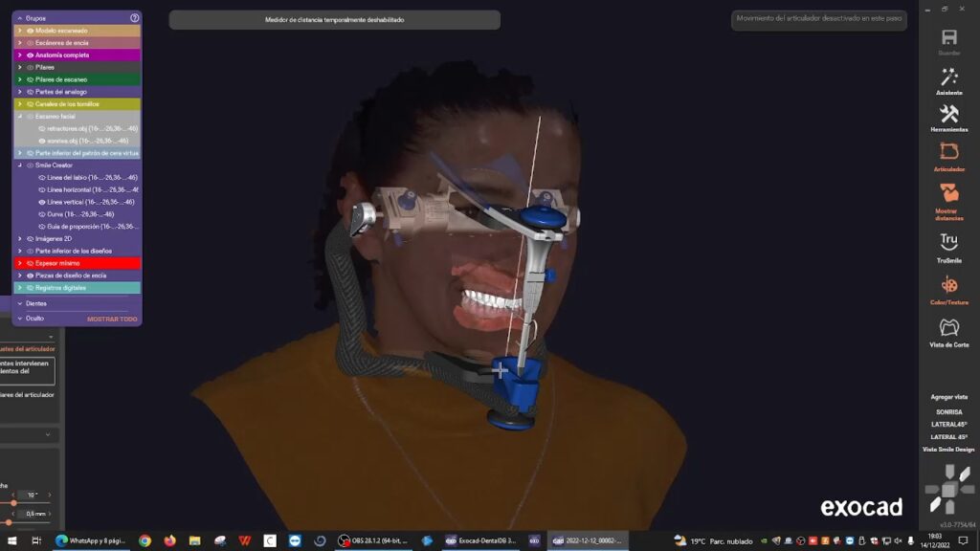Click the view orientation navigation cube

click(x=948, y=491)
